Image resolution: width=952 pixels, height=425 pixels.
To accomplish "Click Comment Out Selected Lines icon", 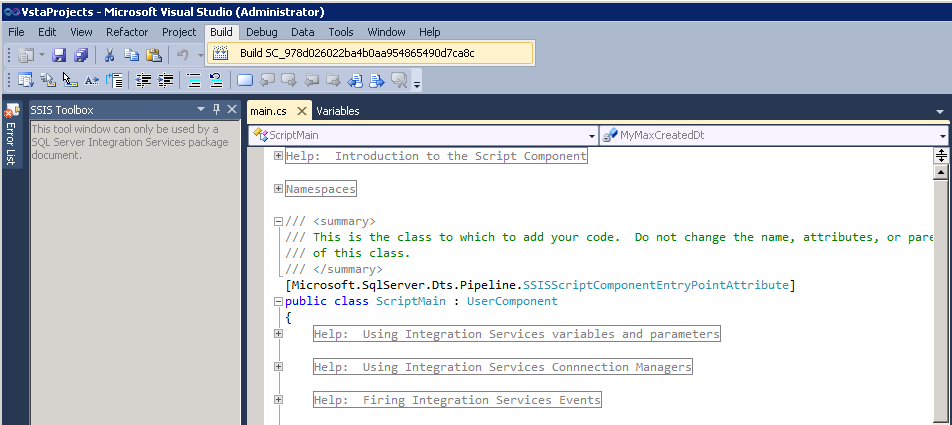I will (x=192, y=81).
